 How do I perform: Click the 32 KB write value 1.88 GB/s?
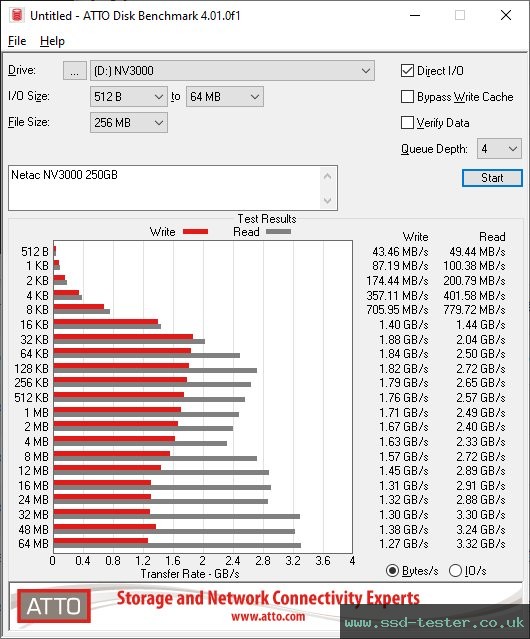(404, 339)
